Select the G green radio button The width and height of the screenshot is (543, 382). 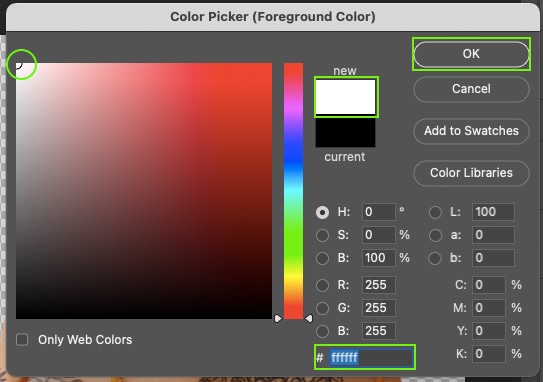pos(322,308)
